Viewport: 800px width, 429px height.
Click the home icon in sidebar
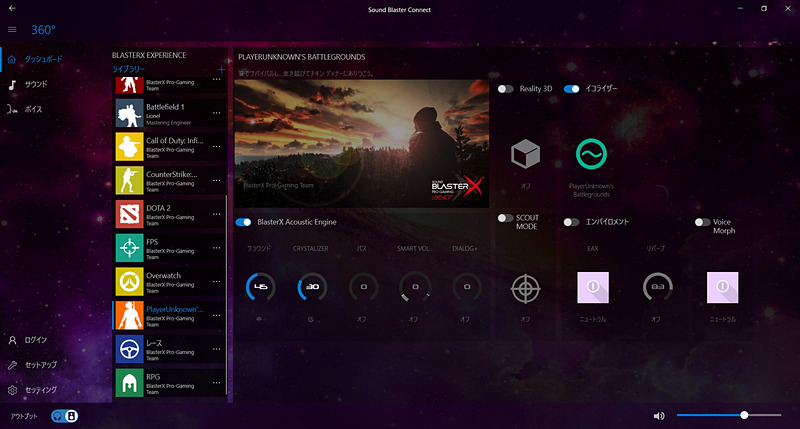coord(12,59)
